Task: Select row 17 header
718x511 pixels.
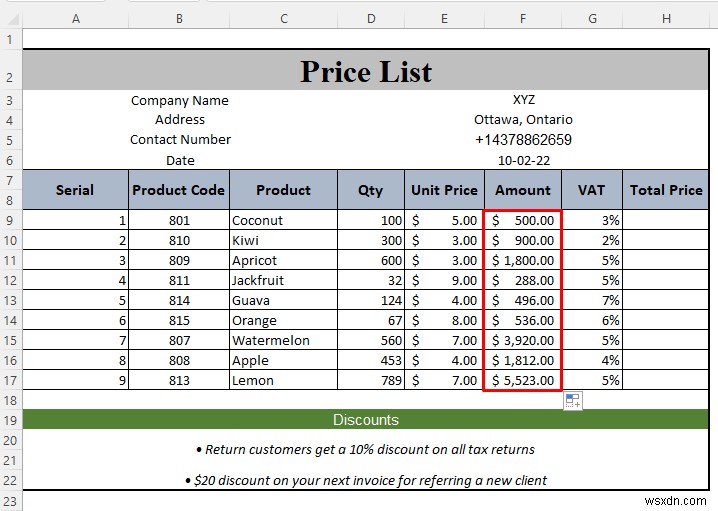Action: [11, 380]
